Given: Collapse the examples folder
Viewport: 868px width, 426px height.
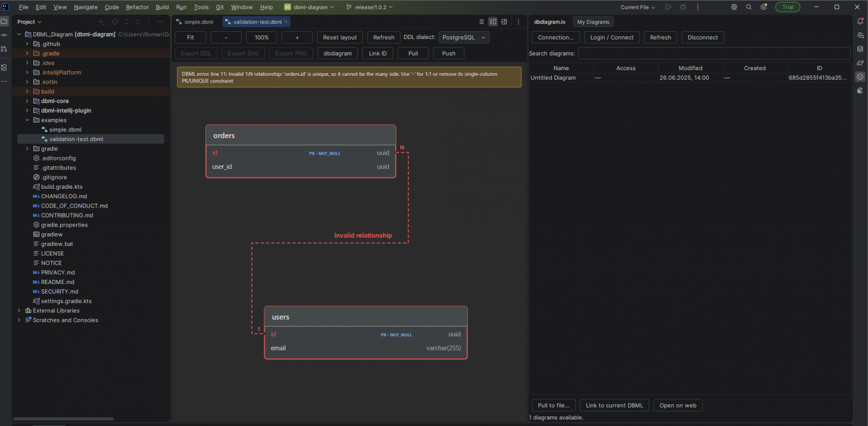Looking at the screenshot, I should [28, 120].
